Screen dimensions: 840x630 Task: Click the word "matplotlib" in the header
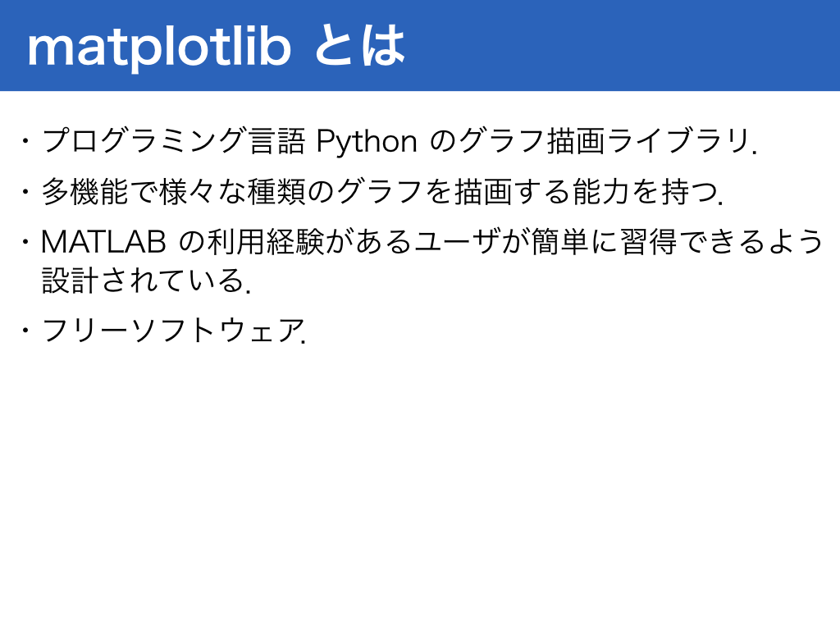pos(159,48)
